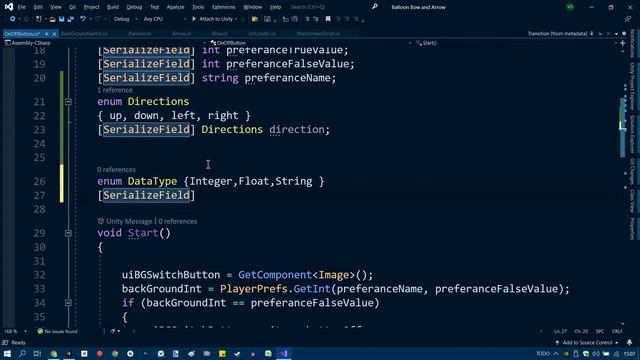The image size is (640, 360).
Task: Switch to BackGroundSwitch.cs tab
Action: (x=84, y=33)
